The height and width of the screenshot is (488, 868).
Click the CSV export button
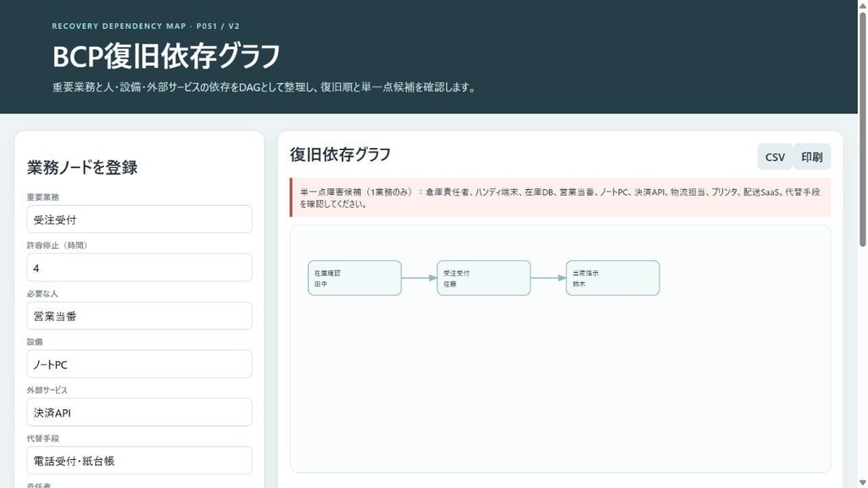pyautogui.click(x=775, y=157)
